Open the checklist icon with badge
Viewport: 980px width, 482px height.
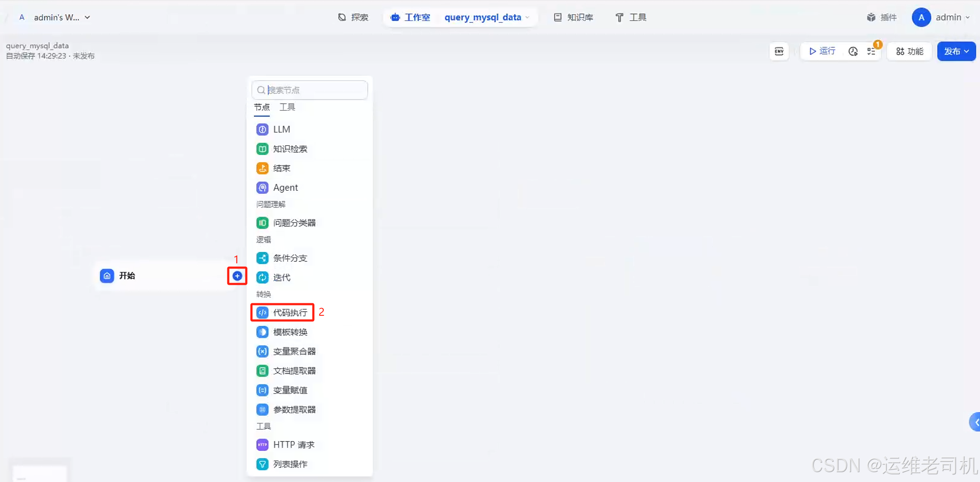tap(871, 52)
